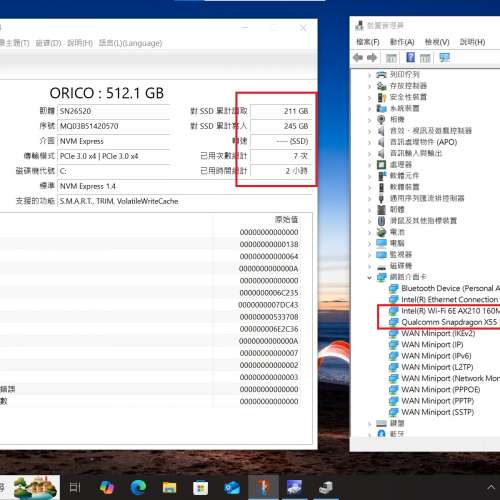Open the blue Help icon in Device Manager toolbar
This screenshot has width=500, height=500.
point(410,57)
